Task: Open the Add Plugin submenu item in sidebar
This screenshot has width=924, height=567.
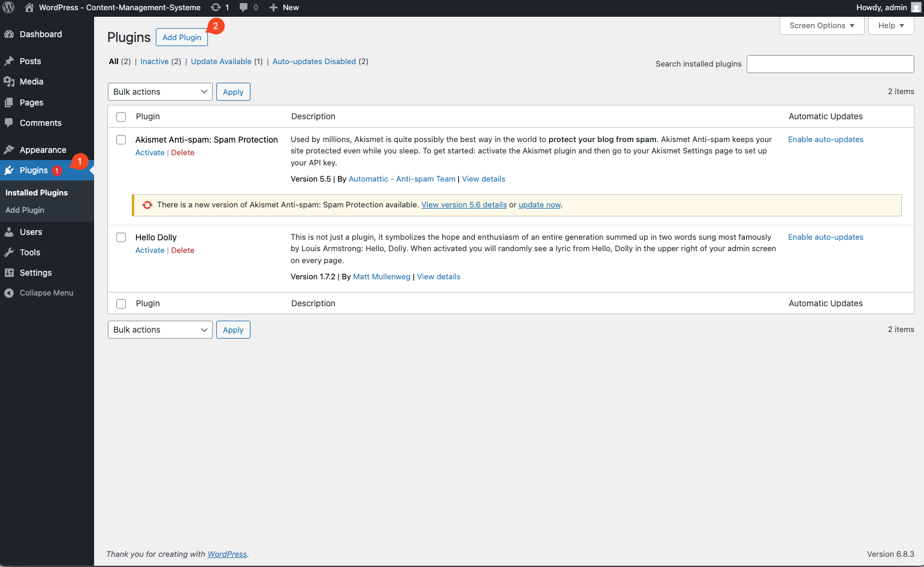Action: (25, 210)
